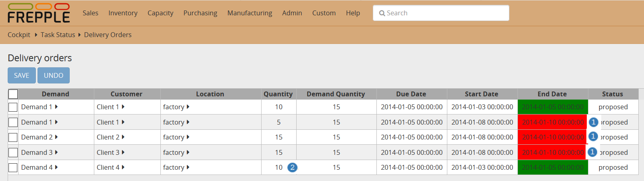The image size is (644, 181).
Task: Sort by Location column header
Action: tap(210, 94)
